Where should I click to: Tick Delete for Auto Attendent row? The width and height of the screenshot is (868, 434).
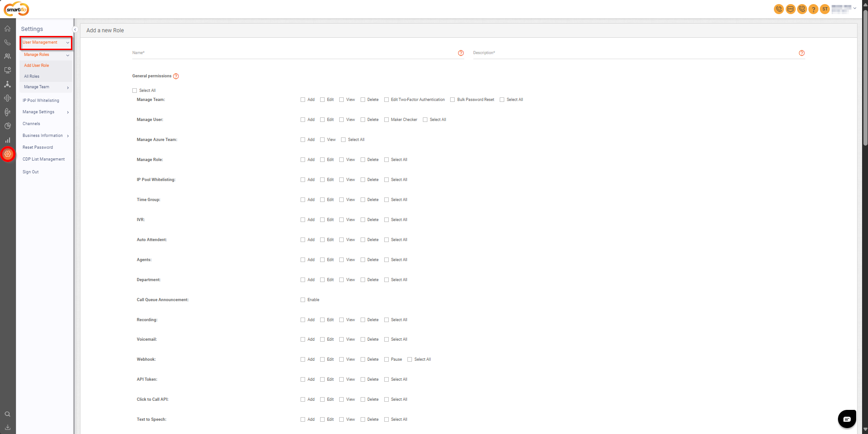[363, 240]
